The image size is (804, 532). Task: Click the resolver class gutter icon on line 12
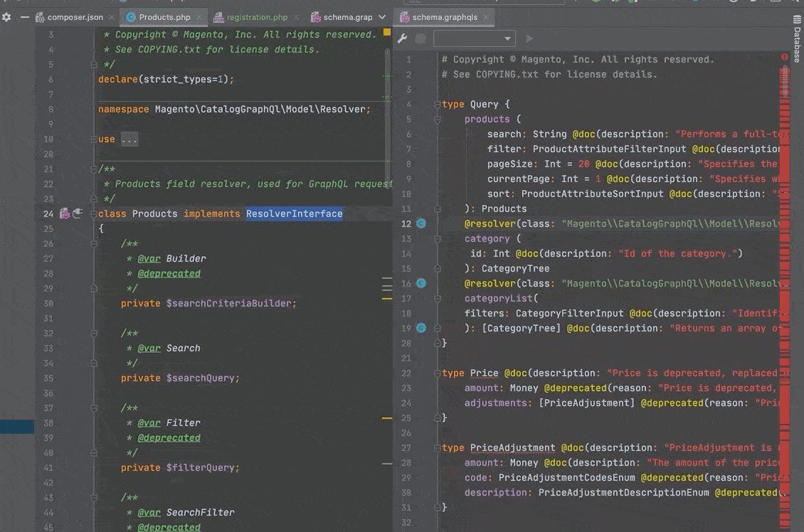pos(420,223)
